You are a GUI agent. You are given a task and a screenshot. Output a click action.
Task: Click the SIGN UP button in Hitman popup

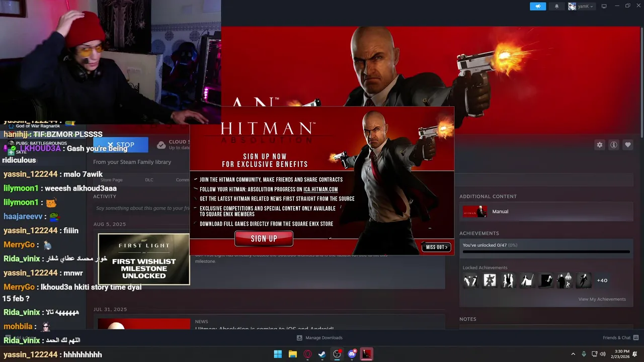pyautogui.click(x=264, y=239)
